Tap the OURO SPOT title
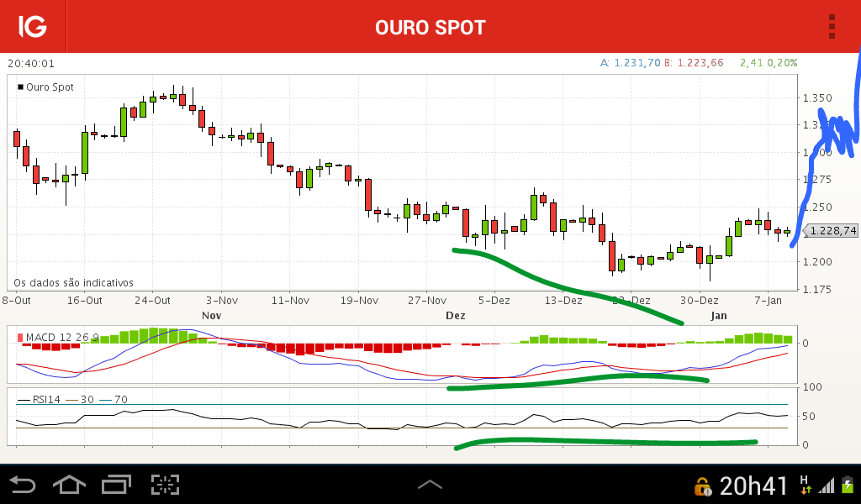Image resolution: width=861 pixels, height=504 pixels. 430,28
